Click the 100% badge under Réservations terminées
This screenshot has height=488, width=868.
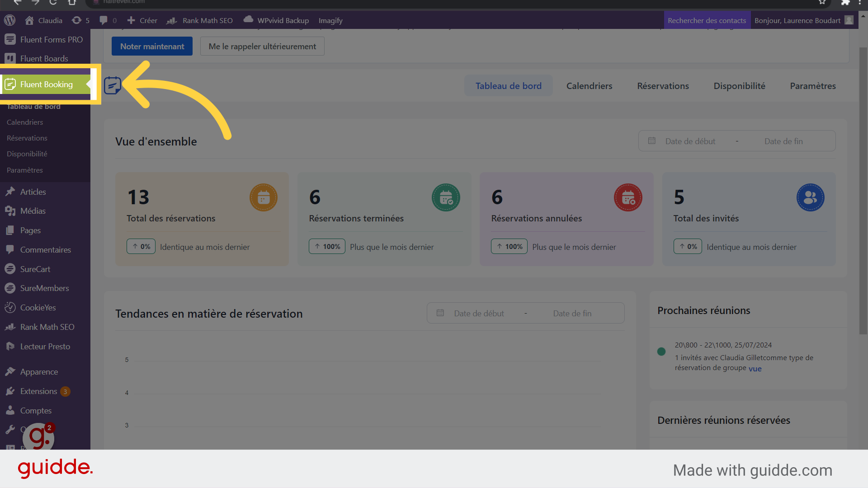(327, 246)
